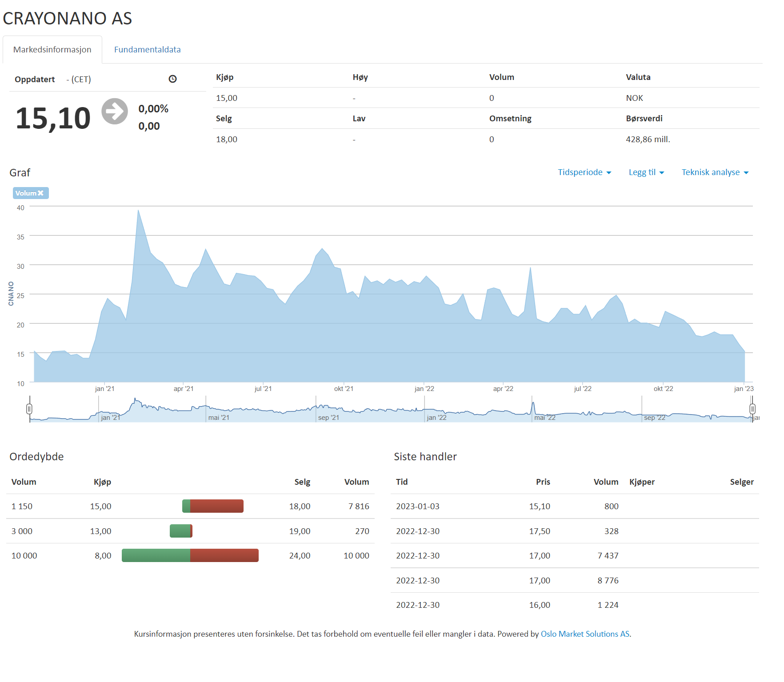Click the gray arrow trend indicator icon
The image size is (784, 682).
(115, 111)
